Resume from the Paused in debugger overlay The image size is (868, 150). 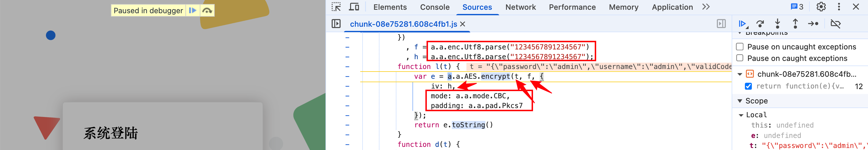[x=192, y=10]
